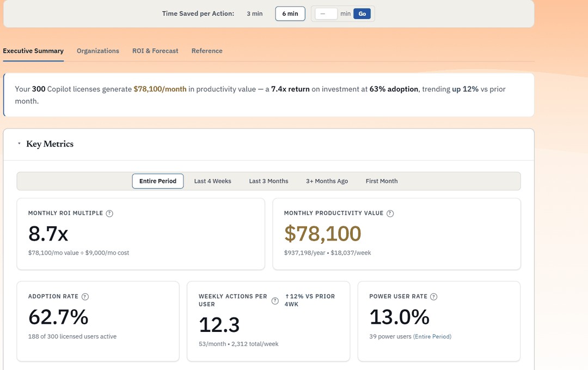The height and width of the screenshot is (370, 588).
Task: Click '$78,100/mo value ÷ $9,000/mo cost' text
Action: click(x=78, y=253)
